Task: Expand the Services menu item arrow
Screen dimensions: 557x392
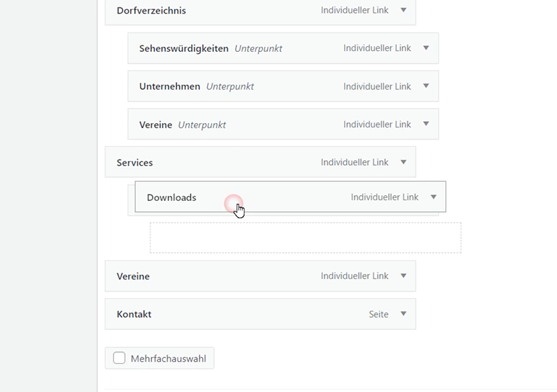Action: (404, 162)
